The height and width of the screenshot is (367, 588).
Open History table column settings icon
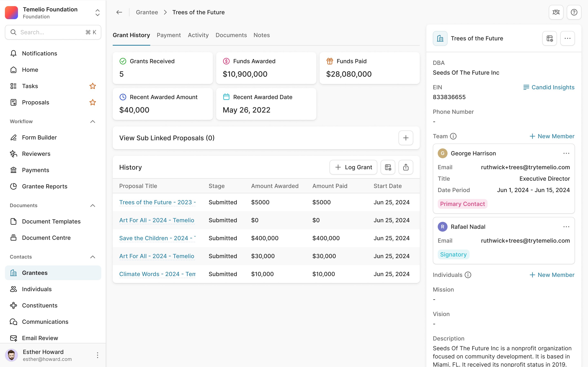click(x=388, y=167)
